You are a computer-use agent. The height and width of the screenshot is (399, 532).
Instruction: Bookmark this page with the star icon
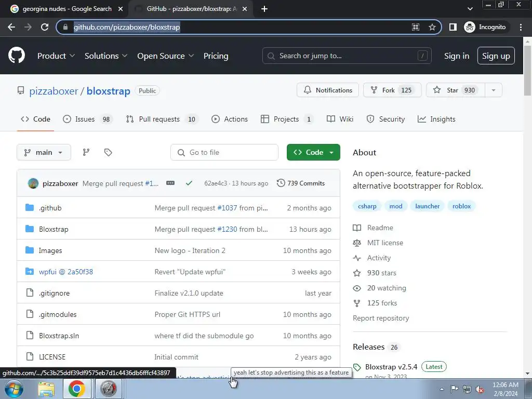click(x=432, y=27)
